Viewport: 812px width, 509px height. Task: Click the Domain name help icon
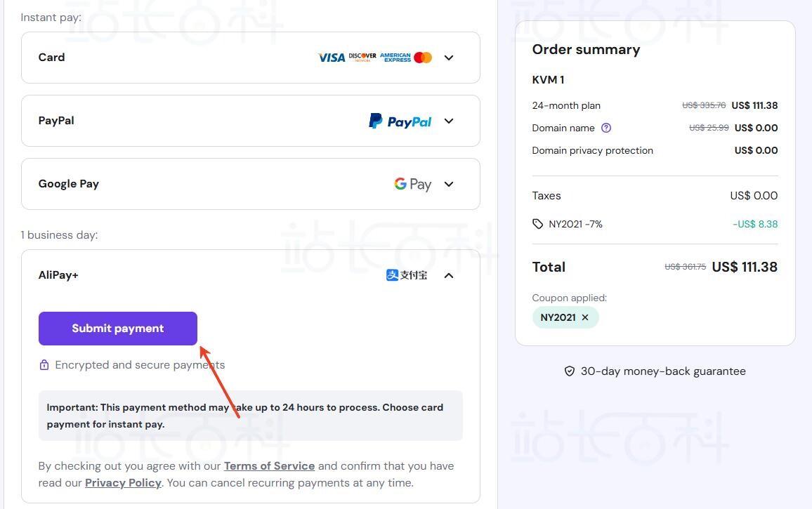coord(607,128)
